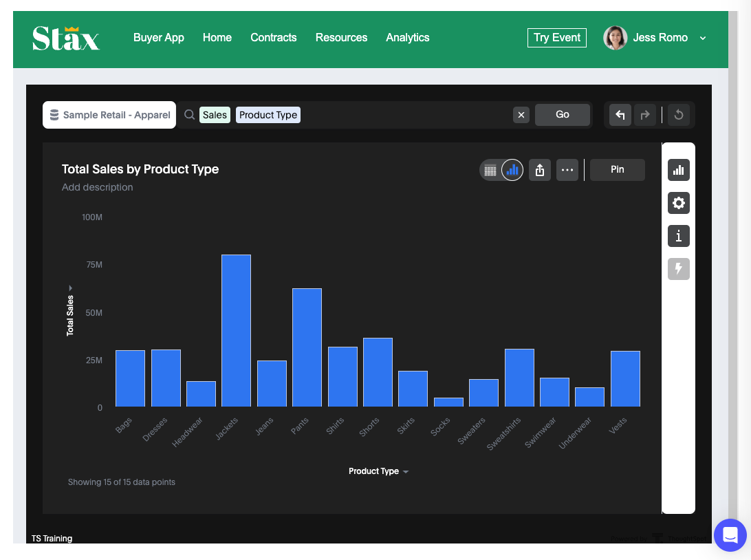
Task: Open the Contracts navigation item
Action: 273,38
